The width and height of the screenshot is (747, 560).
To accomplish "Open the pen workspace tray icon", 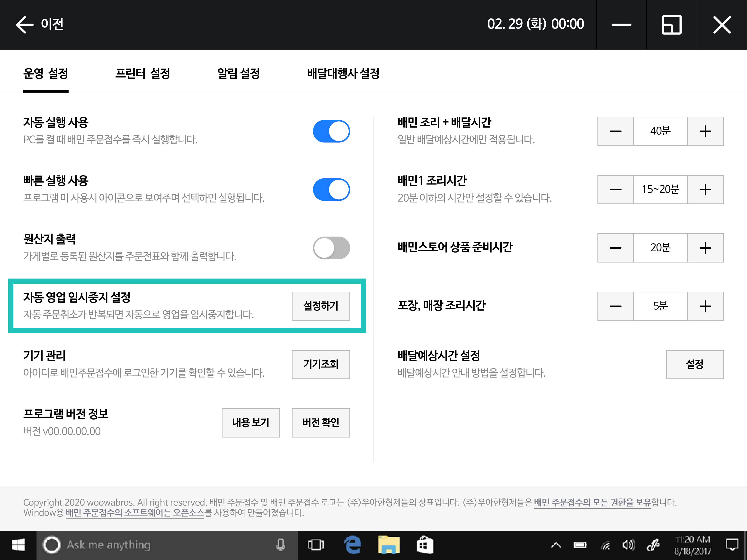I will 653,545.
